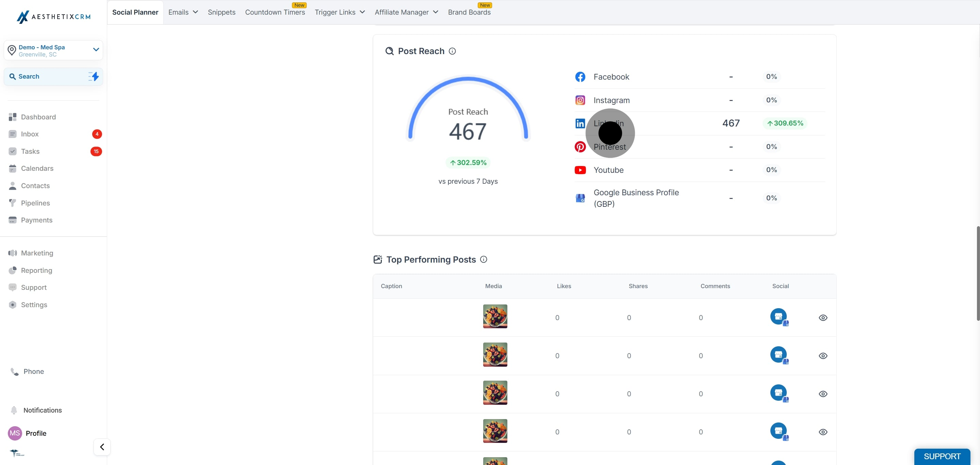
Task: Expand the Emails menu
Action: [x=183, y=12]
